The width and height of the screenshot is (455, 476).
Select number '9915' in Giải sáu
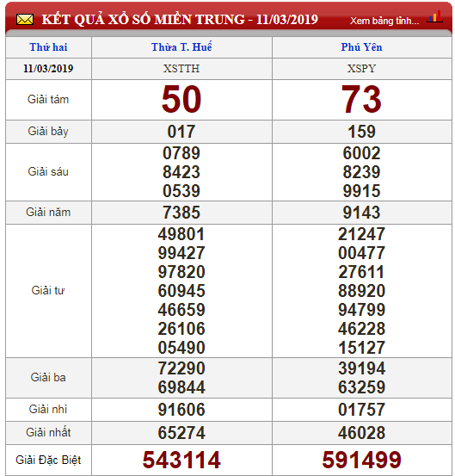(361, 191)
